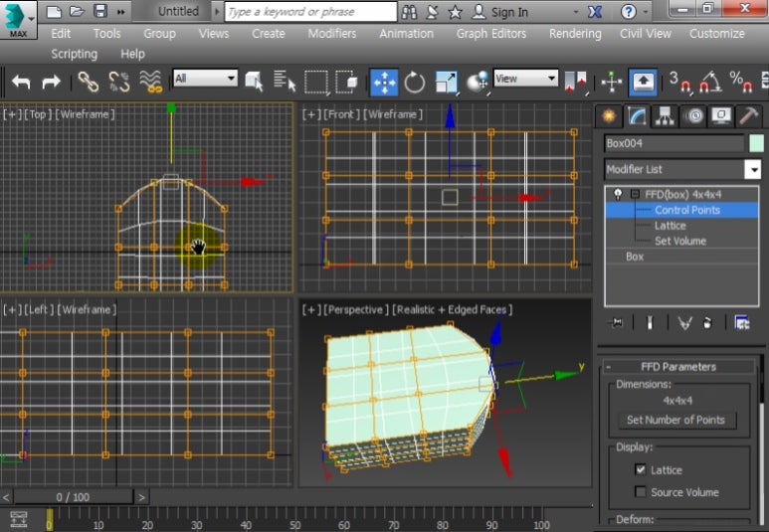Toggle 3D Snaps

pyautogui.click(x=680, y=82)
